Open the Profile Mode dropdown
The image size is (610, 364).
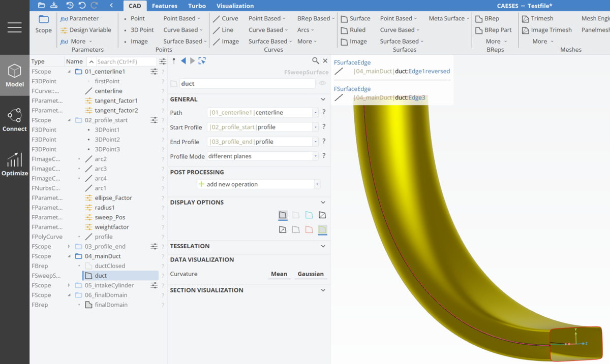pos(316,156)
